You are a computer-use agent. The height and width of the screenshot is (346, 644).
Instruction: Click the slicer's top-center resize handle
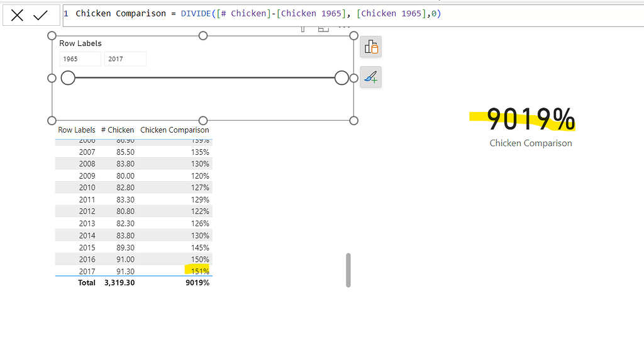pyautogui.click(x=203, y=36)
